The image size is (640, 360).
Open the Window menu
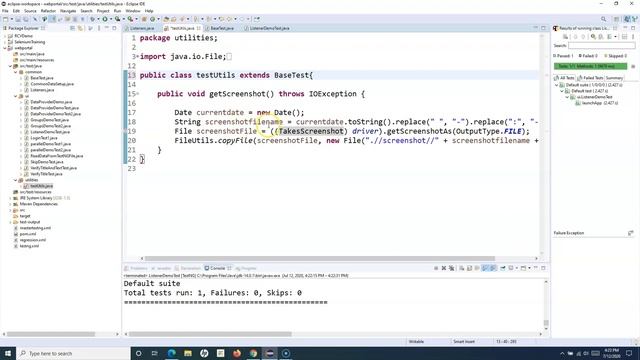pos(133,11)
